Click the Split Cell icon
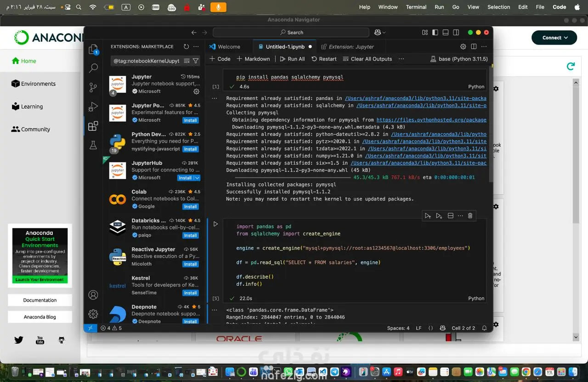The height and width of the screenshot is (382, 588). [451, 216]
